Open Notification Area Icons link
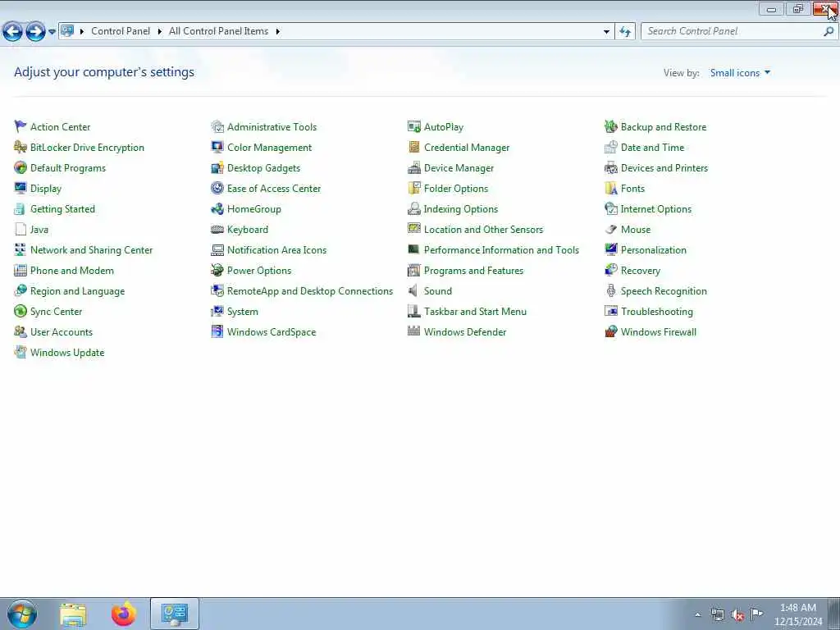 (x=277, y=249)
